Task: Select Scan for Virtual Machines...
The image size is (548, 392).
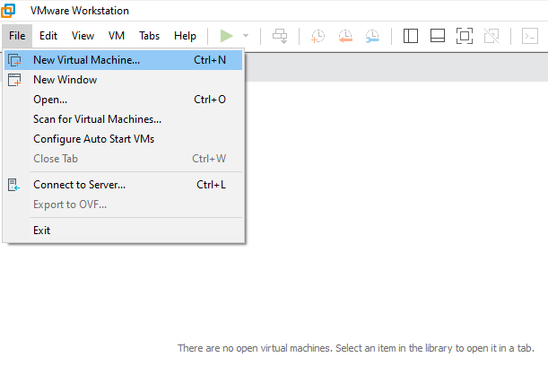Action: (x=124, y=119)
